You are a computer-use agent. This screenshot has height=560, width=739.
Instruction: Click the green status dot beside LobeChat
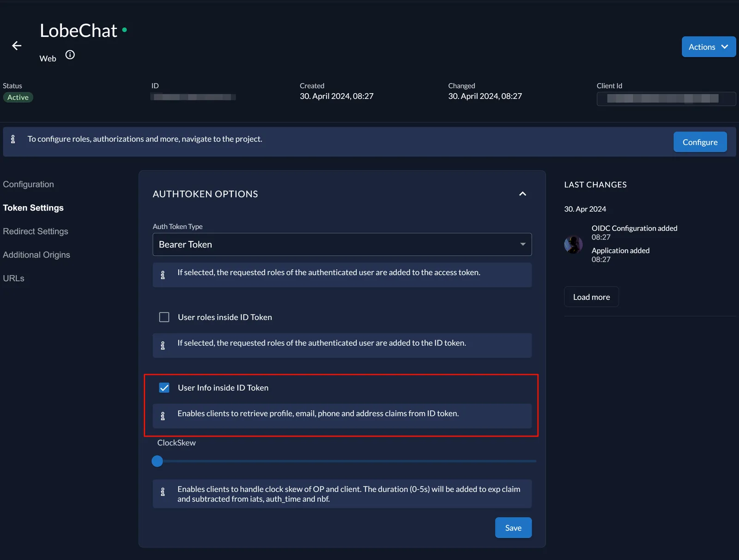(x=125, y=30)
